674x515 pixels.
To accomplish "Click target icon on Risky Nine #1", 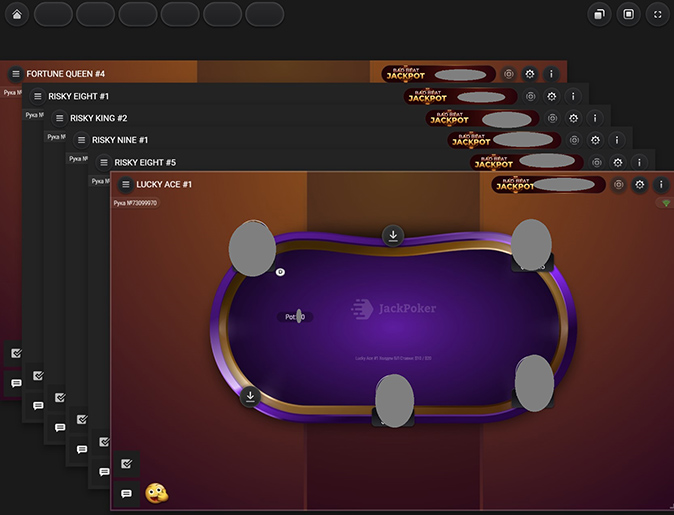I will point(574,140).
